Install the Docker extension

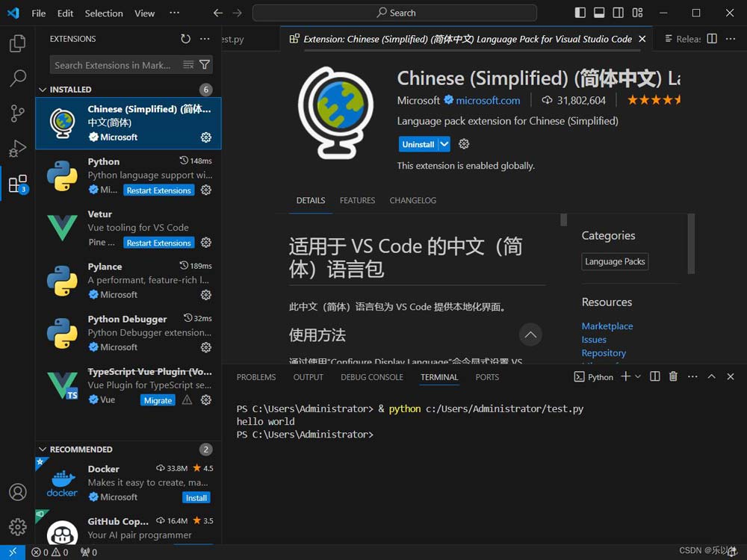[x=196, y=497]
